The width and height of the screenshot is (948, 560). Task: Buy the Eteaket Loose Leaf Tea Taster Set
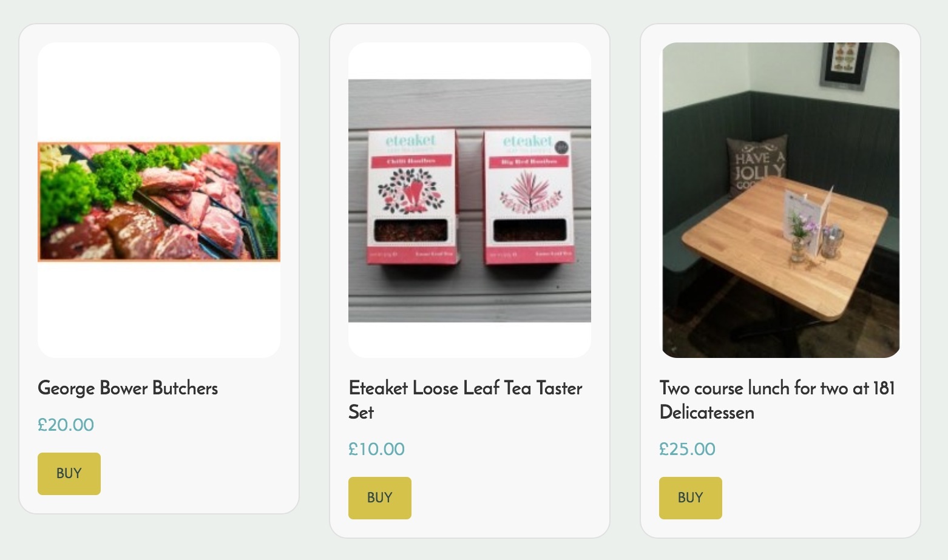coord(380,498)
